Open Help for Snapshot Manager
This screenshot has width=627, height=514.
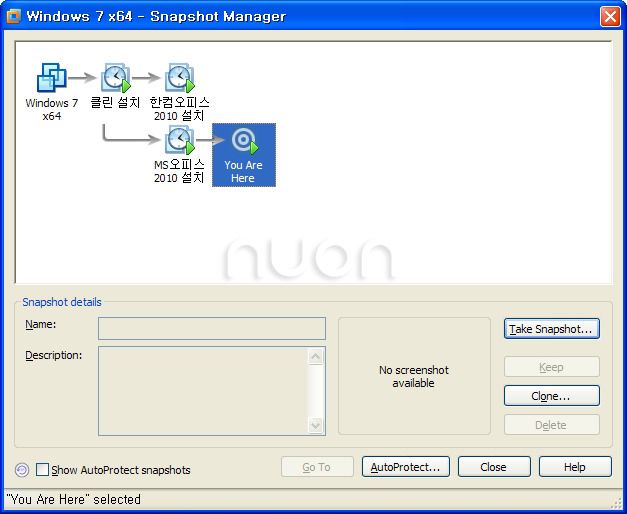[575, 467]
